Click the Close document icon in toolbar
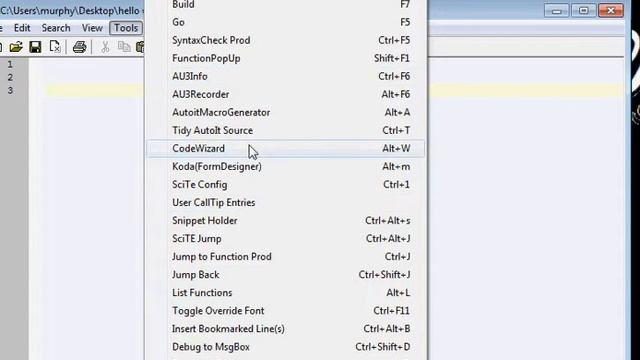Image resolution: width=640 pixels, height=360 pixels. tap(55, 47)
